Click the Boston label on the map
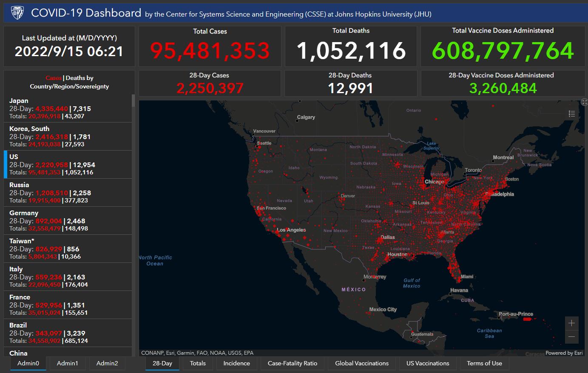 [512, 179]
